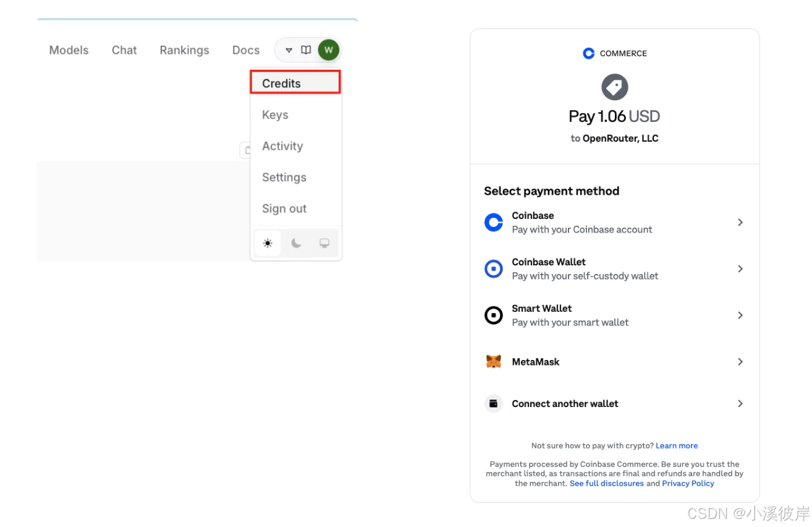This screenshot has height=527, width=812.
Task: Click the Select payment method heading
Action: pyautogui.click(x=552, y=191)
